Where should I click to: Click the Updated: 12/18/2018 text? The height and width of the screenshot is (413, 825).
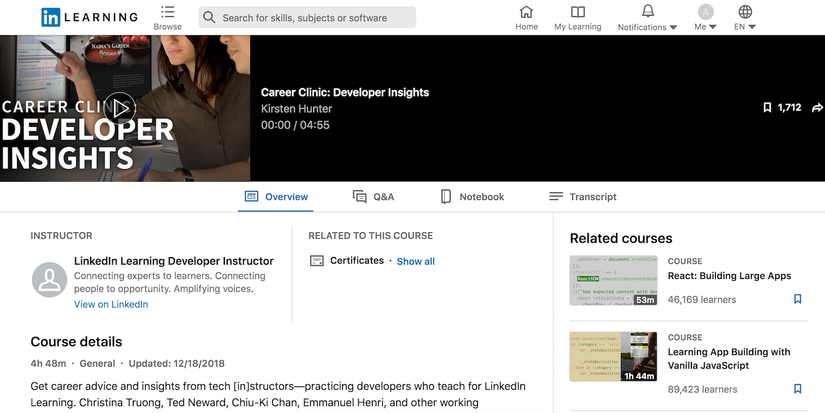pos(177,364)
